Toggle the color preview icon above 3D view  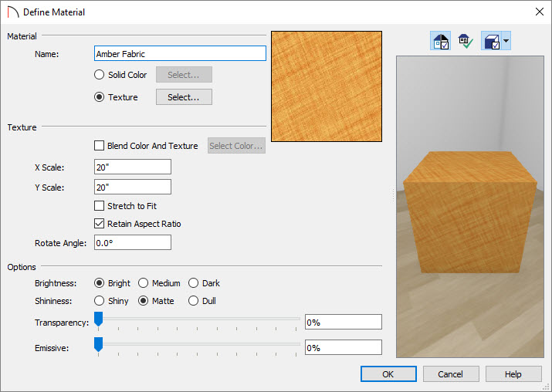coord(440,41)
